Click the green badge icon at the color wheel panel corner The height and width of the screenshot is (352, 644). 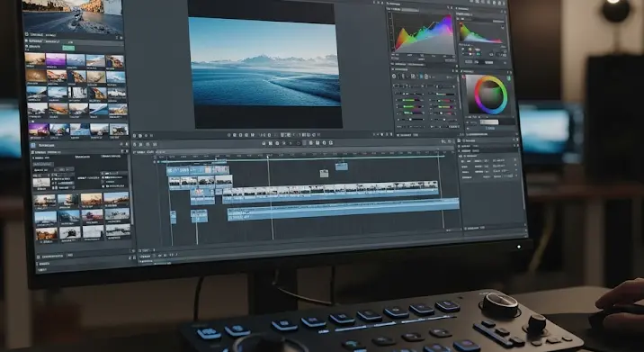coord(509,77)
